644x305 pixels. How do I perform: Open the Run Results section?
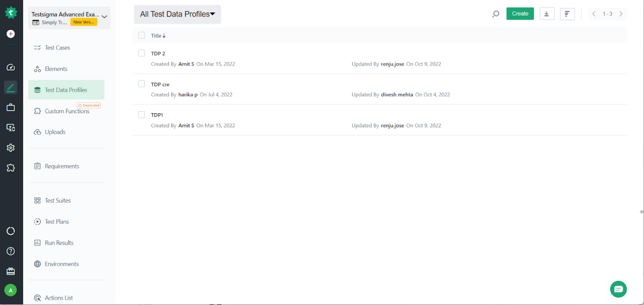tap(59, 242)
